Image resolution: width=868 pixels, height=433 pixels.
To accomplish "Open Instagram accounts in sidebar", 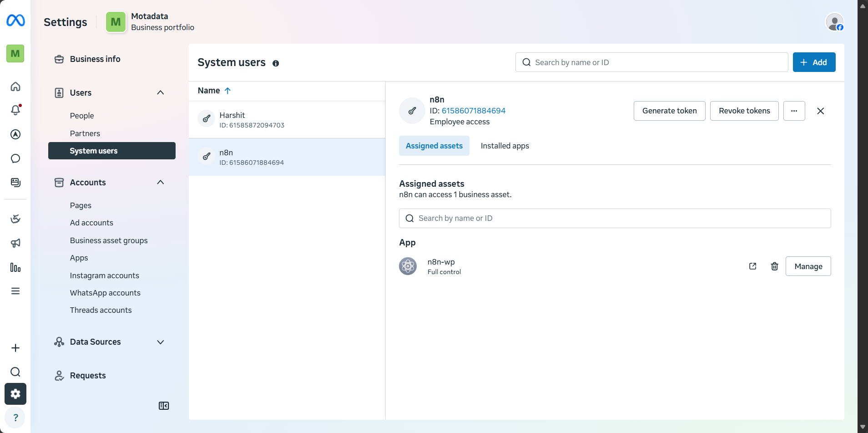I will (105, 275).
